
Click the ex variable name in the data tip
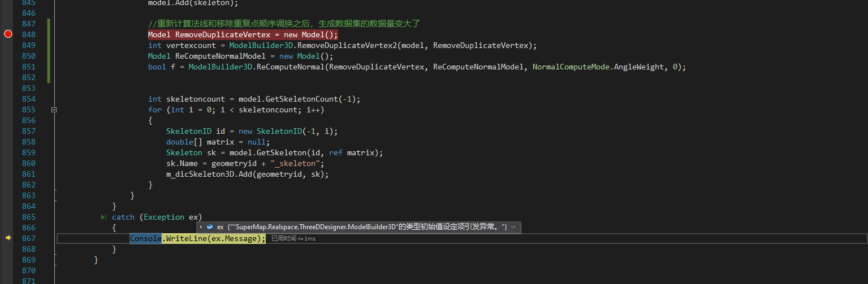pos(221,227)
